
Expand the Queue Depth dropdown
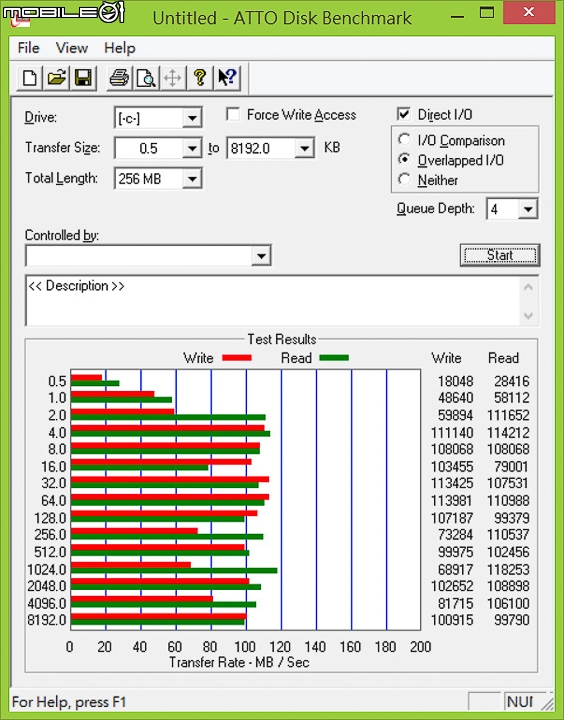(528, 209)
